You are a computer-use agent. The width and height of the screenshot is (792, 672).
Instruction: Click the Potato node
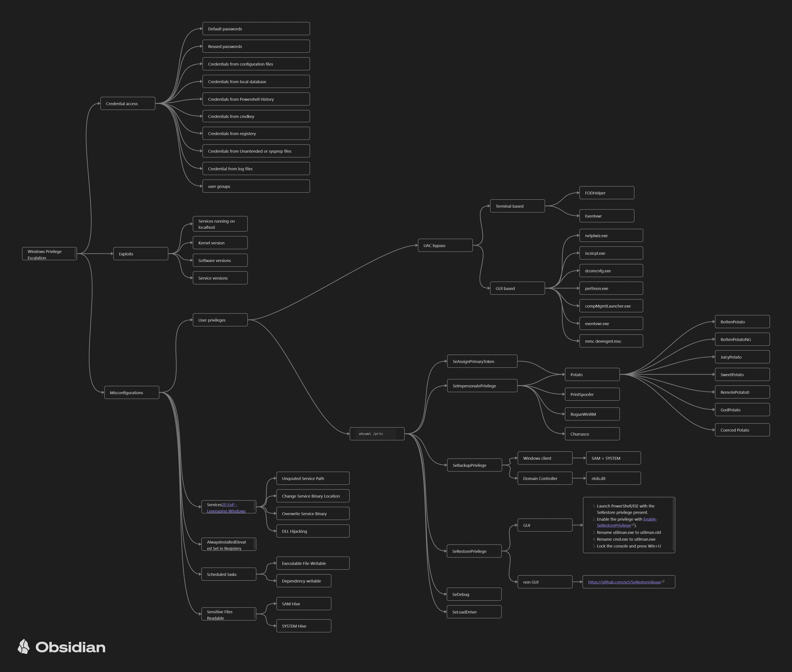[592, 374]
